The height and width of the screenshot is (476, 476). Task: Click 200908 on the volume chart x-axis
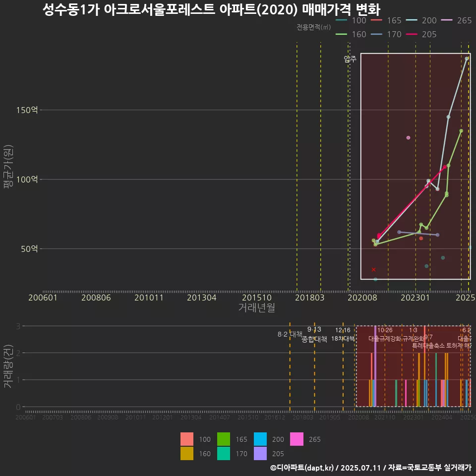(108, 417)
